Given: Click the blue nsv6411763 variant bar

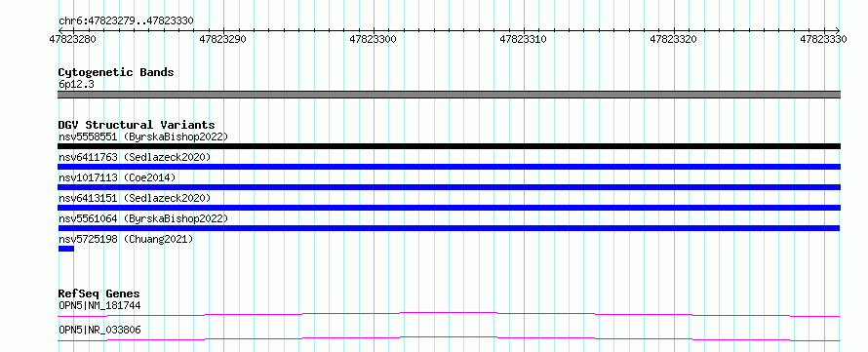Looking at the screenshot, I should tap(449, 167).
